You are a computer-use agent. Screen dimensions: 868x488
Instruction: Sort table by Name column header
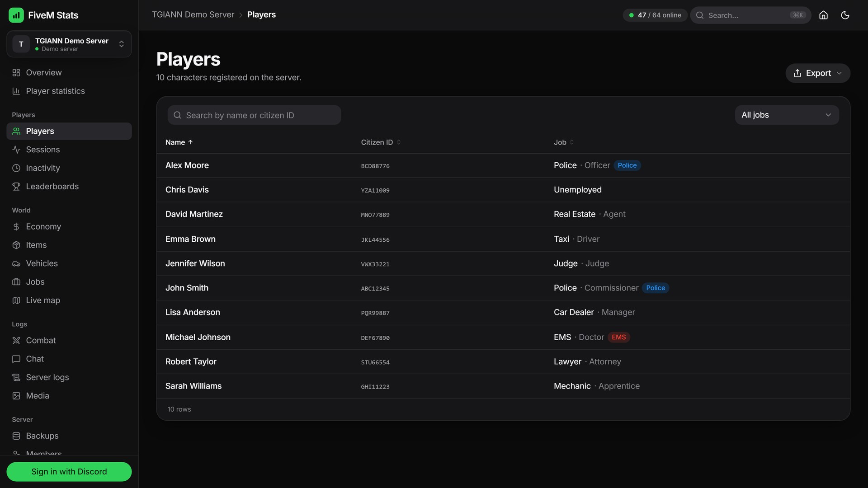[179, 142]
